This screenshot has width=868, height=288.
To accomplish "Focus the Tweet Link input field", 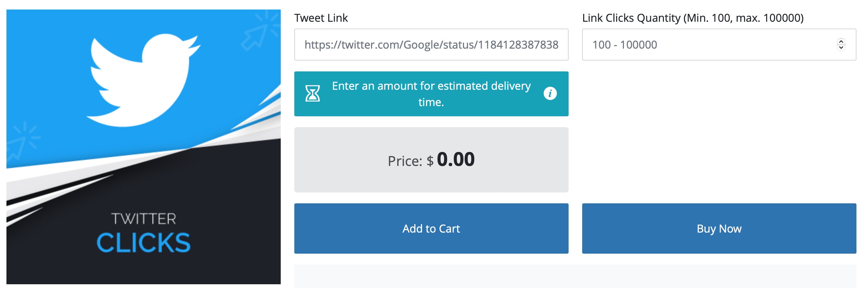I will point(431,45).
